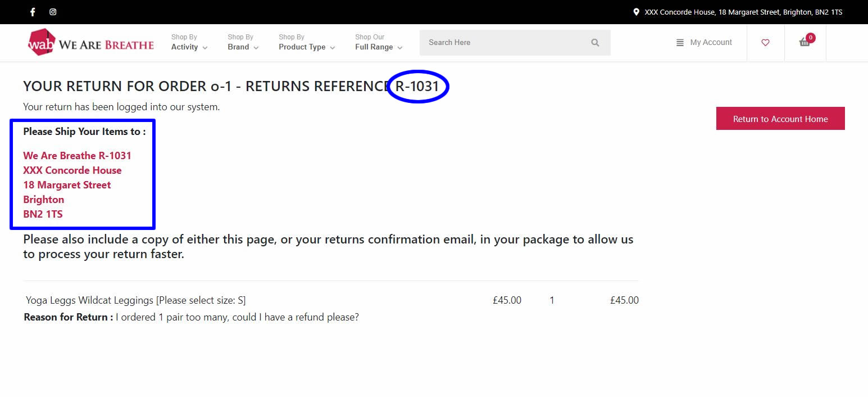Expand the Shop Our Full Range menu
868x397 pixels.
click(379, 42)
